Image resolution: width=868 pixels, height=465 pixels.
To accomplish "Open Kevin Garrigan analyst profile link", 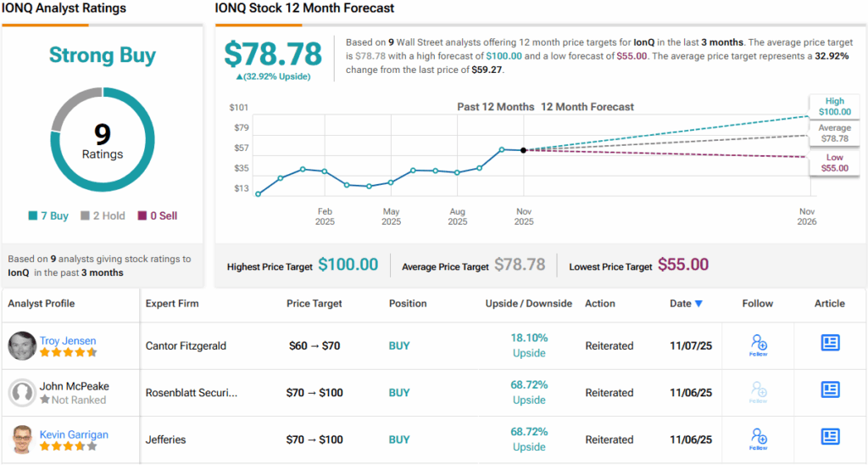I will [74, 434].
